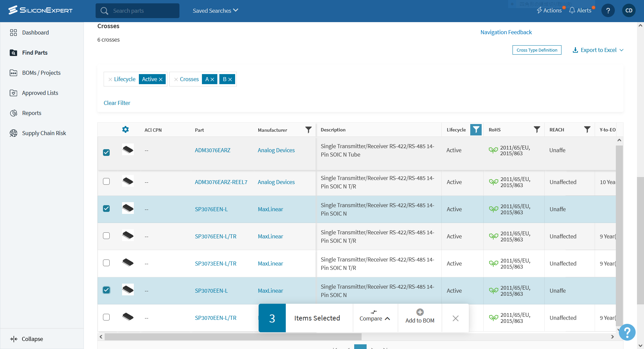Image resolution: width=644 pixels, height=349 pixels.
Task: Open the Dashboard grid icon
Action: click(x=13, y=33)
